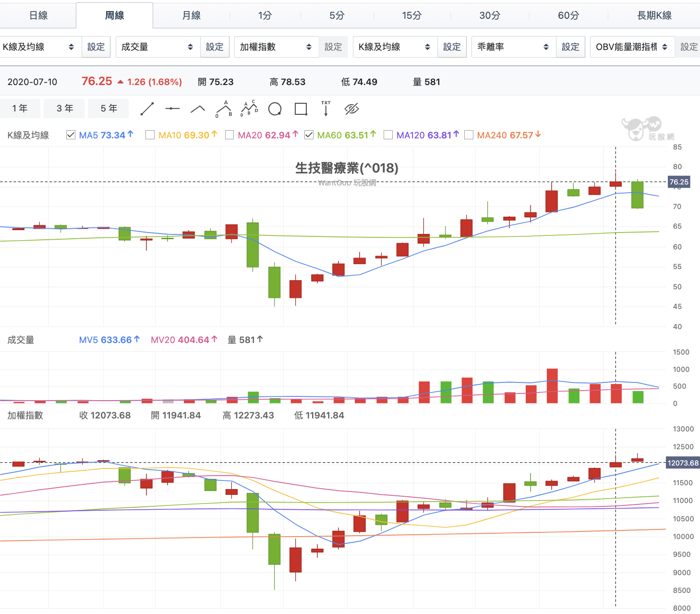Enable the MA10 moving average checkbox

coord(150,135)
